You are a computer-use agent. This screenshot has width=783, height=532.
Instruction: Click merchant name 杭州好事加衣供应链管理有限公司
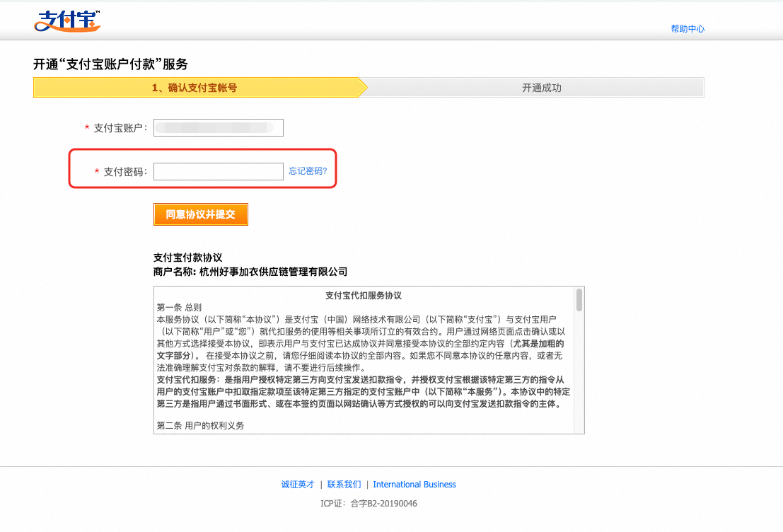click(x=273, y=272)
